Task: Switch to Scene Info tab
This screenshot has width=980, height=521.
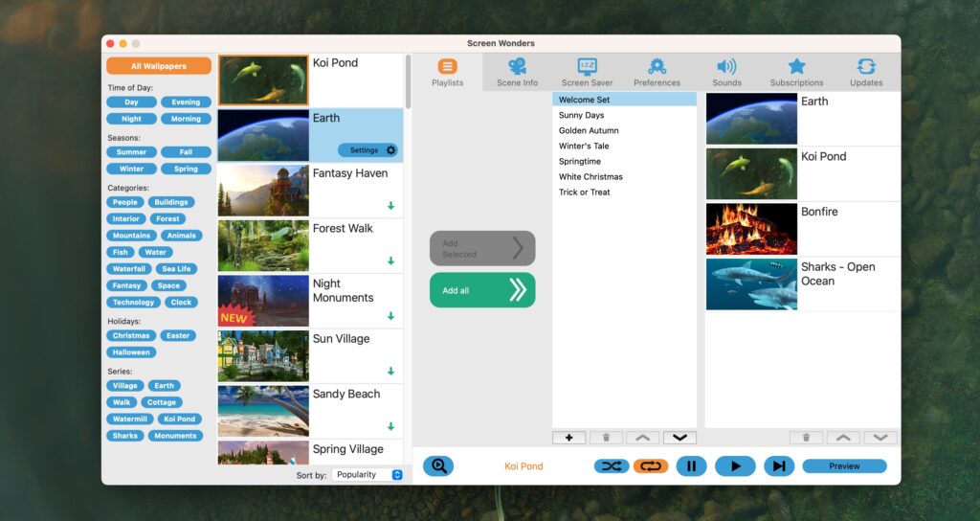Action: pyautogui.click(x=517, y=72)
